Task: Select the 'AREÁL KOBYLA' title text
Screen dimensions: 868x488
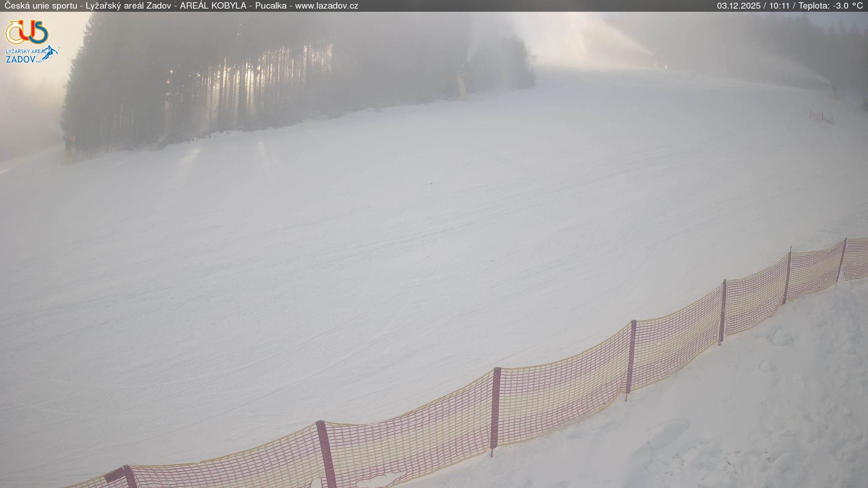Action: point(213,6)
